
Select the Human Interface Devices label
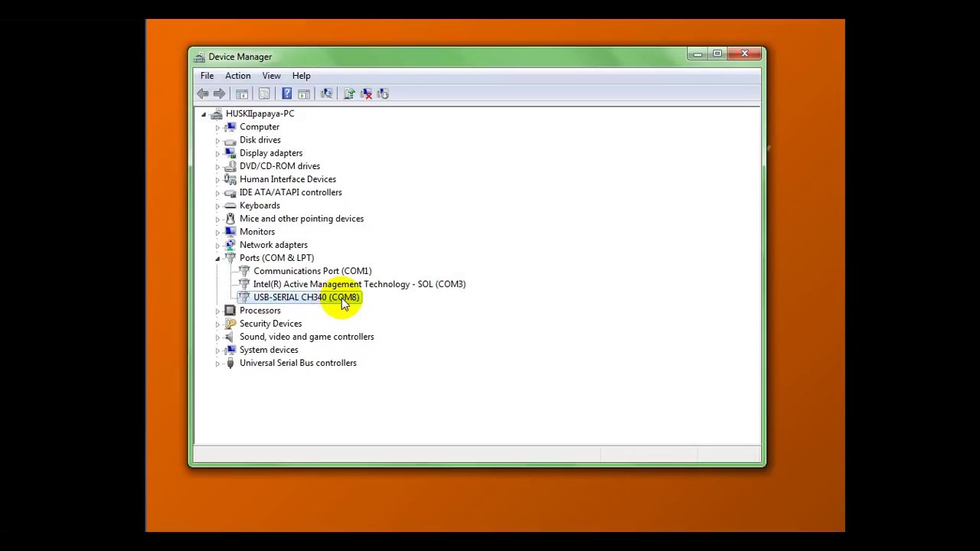click(287, 179)
